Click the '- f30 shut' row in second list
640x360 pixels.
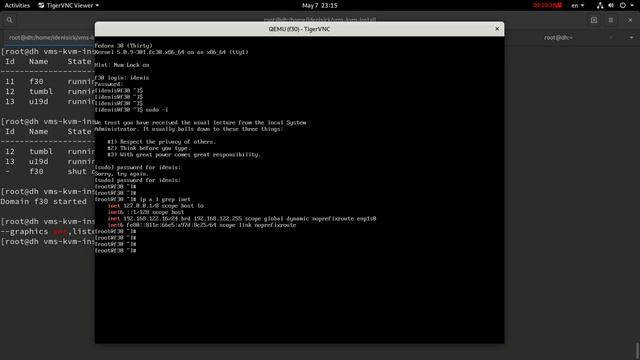coord(47,171)
